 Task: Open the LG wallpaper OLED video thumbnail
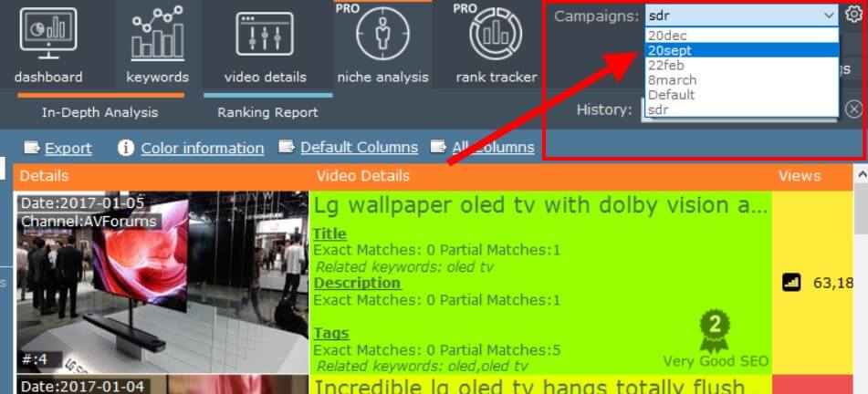coord(162,282)
